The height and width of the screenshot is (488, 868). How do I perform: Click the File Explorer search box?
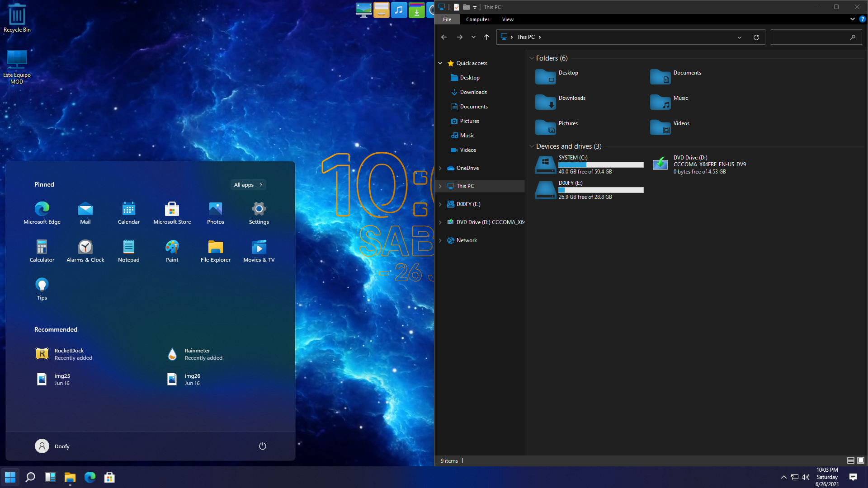pyautogui.click(x=816, y=37)
